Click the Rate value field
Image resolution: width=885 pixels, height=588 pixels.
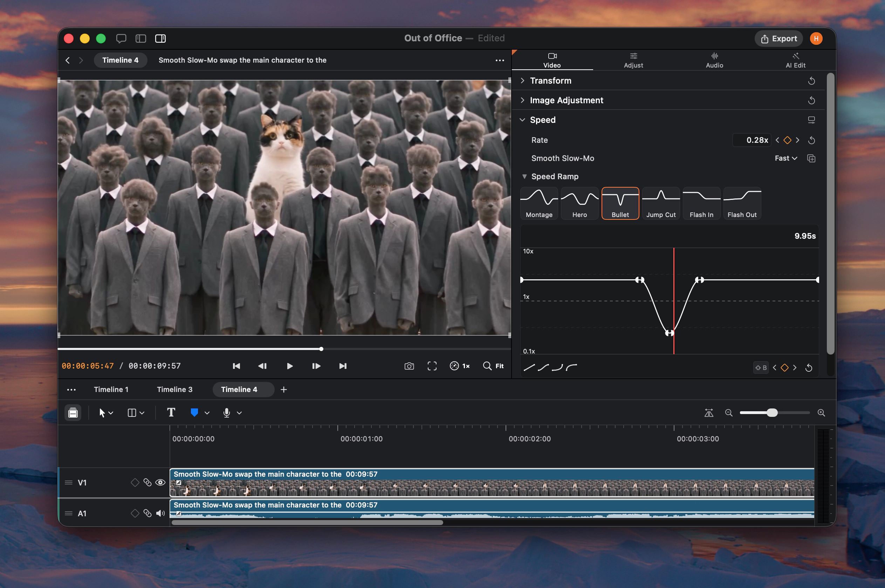[x=752, y=140]
